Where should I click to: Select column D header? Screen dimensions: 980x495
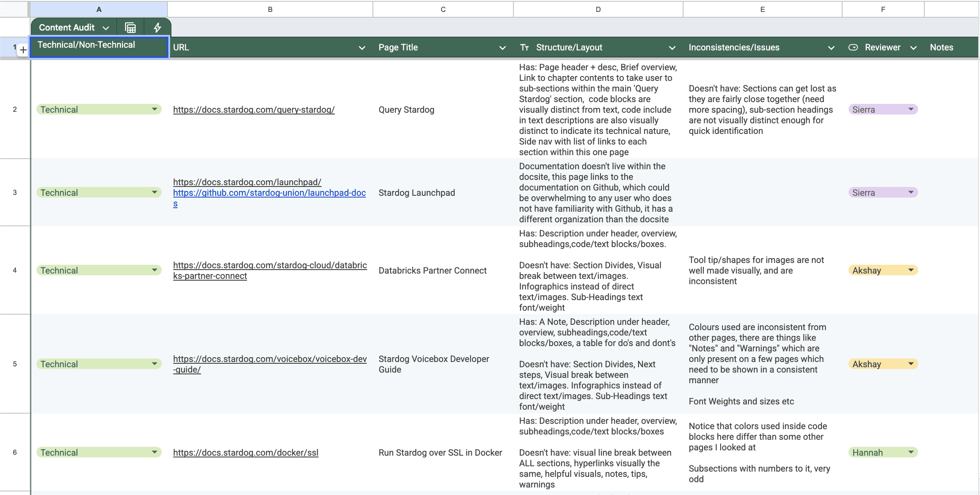(598, 9)
